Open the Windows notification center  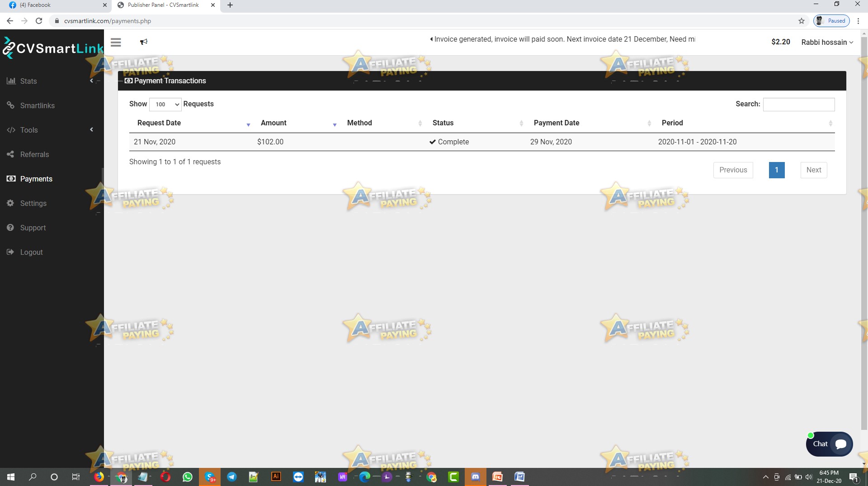pyautogui.click(x=854, y=477)
